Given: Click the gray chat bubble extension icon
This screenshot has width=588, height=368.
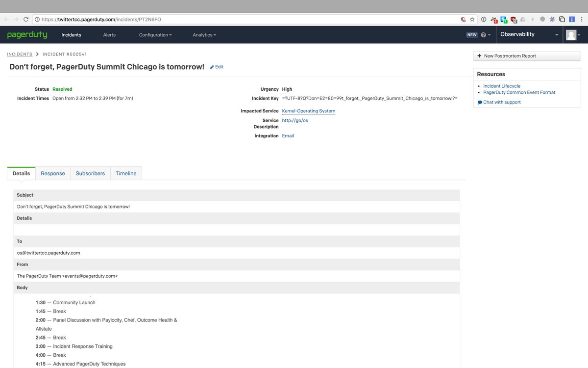Looking at the screenshot, I should (x=542, y=20).
